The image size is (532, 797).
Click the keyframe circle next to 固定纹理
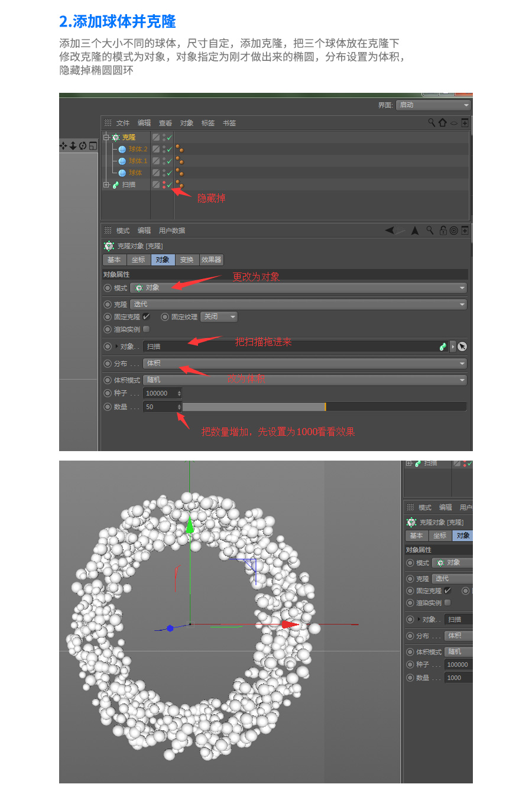(165, 317)
